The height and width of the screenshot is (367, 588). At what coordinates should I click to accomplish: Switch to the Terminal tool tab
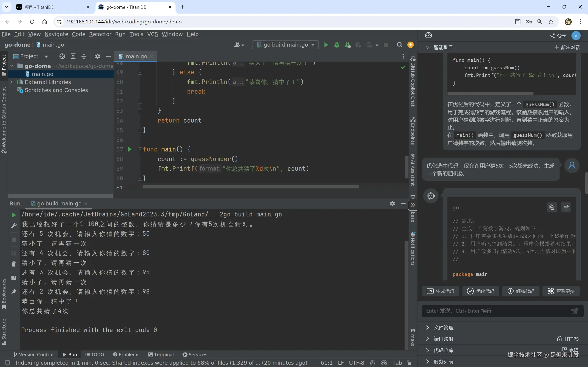point(161,354)
